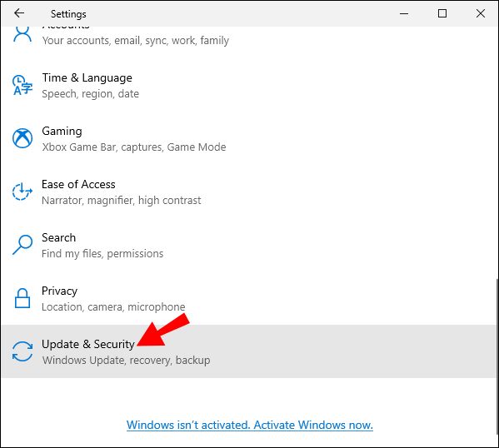Open the Ease of Access title
Screen dimensions: 499x448
point(78,184)
